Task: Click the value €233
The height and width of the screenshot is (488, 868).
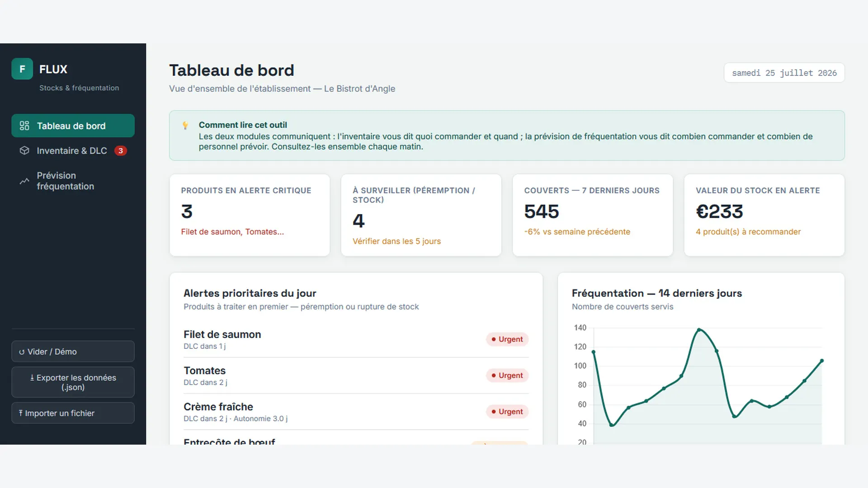Action: tap(719, 211)
